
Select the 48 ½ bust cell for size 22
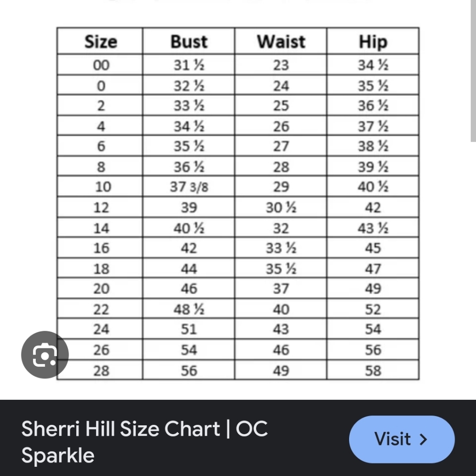click(x=188, y=309)
